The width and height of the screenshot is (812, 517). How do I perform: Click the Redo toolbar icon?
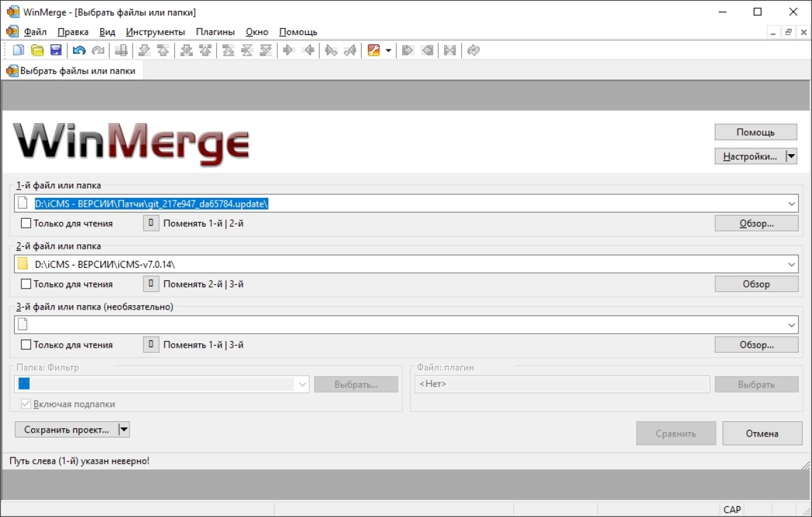point(98,50)
